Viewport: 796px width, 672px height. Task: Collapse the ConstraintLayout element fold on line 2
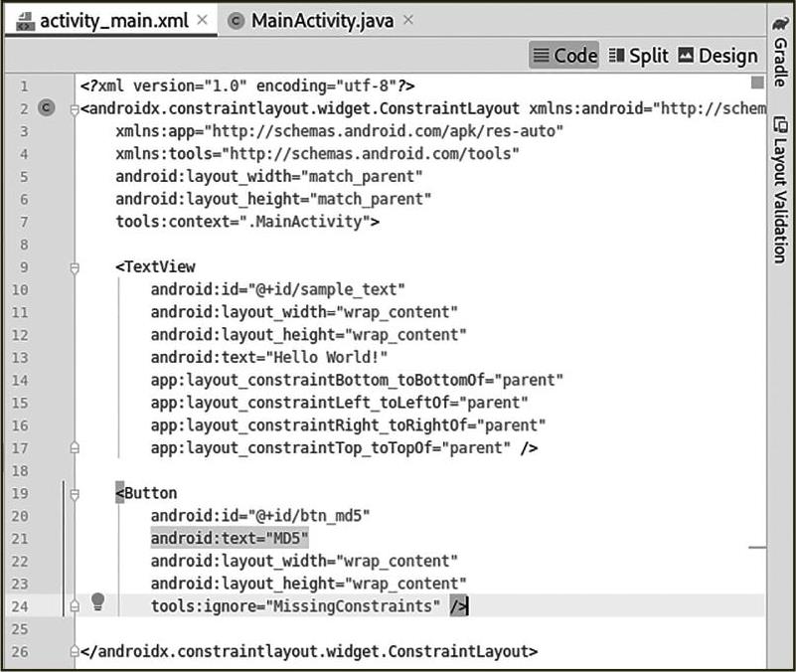coord(75,109)
